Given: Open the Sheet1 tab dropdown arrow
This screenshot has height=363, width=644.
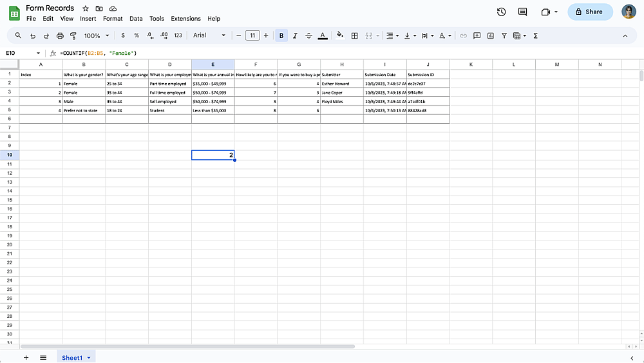Looking at the screenshot, I should pyautogui.click(x=89, y=358).
